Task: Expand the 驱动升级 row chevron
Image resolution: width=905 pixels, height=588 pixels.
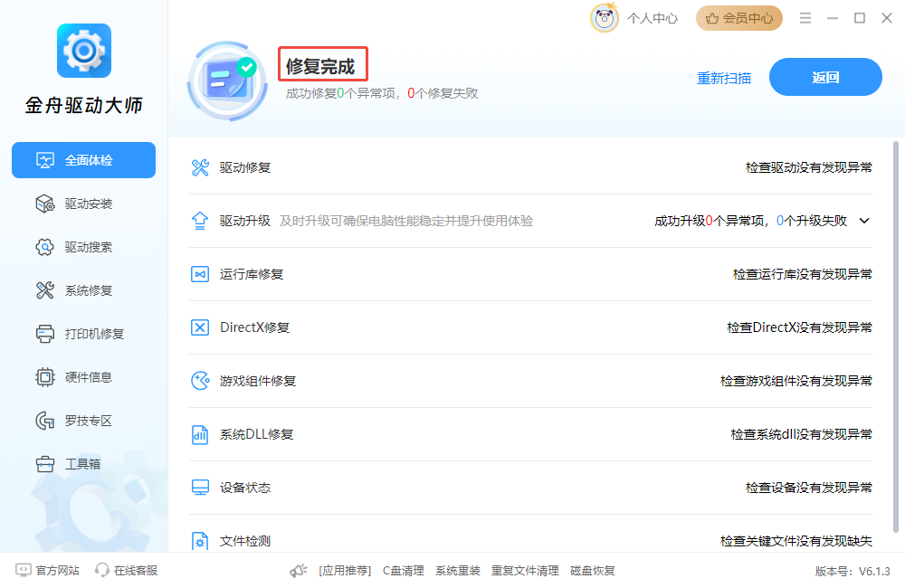Action: click(864, 221)
